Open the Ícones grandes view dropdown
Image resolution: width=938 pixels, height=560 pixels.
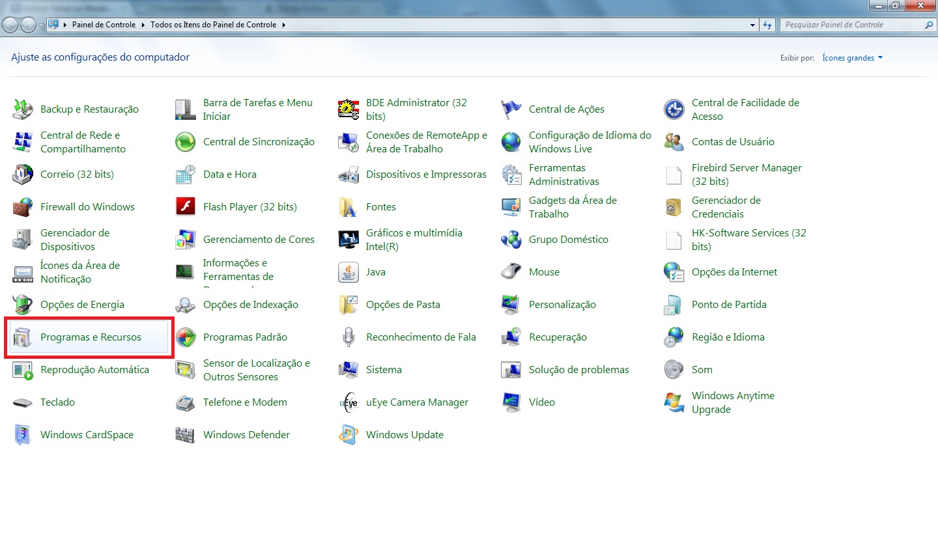tap(853, 58)
